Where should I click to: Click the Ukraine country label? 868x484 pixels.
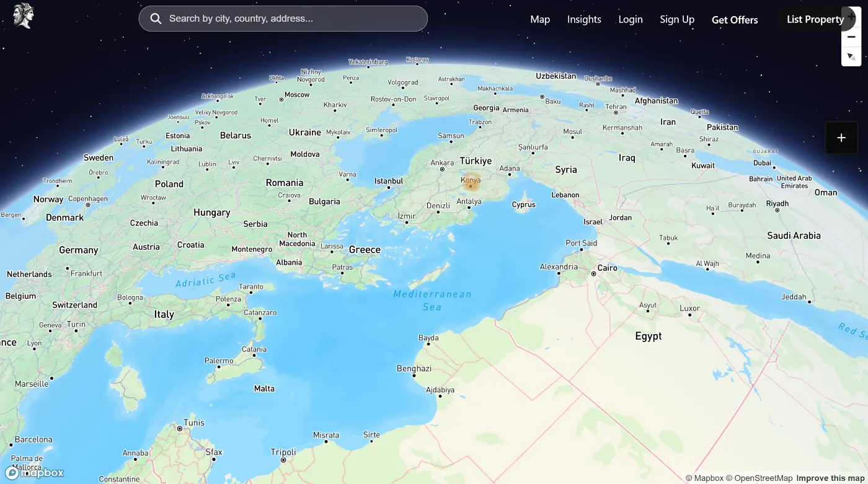305,132
